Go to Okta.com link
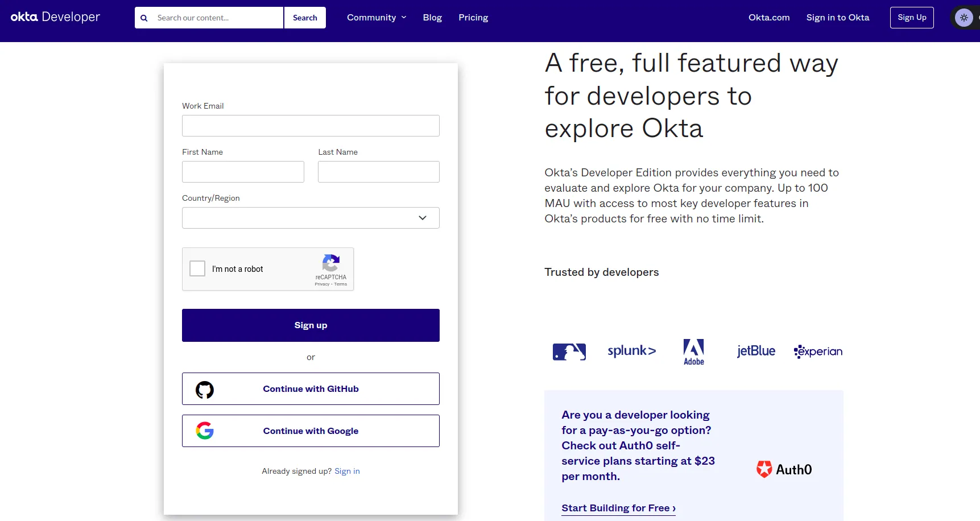The image size is (980, 521). tap(769, 18)
